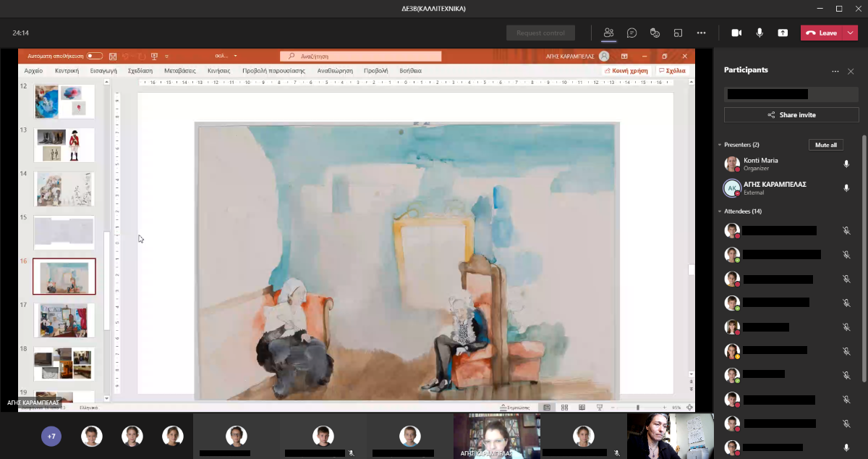Mute or unmute your microphone
Screen dimensions: 868x459
(x=759, y=33)
